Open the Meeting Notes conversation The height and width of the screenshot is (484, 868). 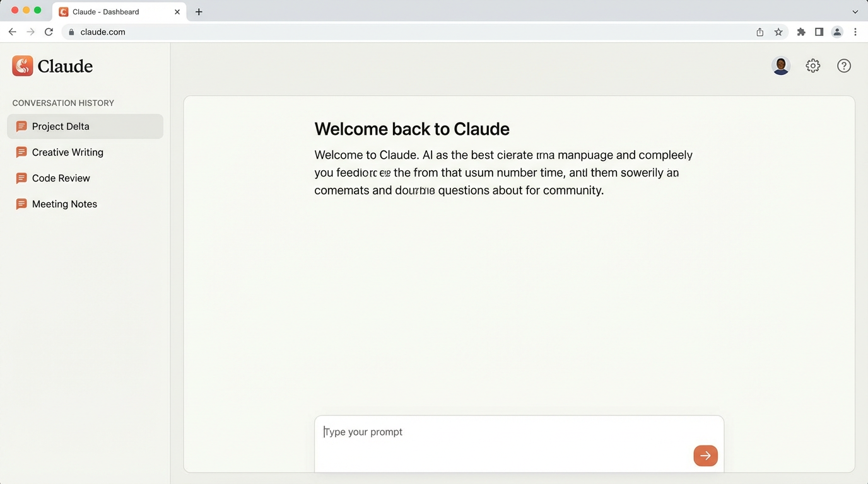tap(64, 204)
